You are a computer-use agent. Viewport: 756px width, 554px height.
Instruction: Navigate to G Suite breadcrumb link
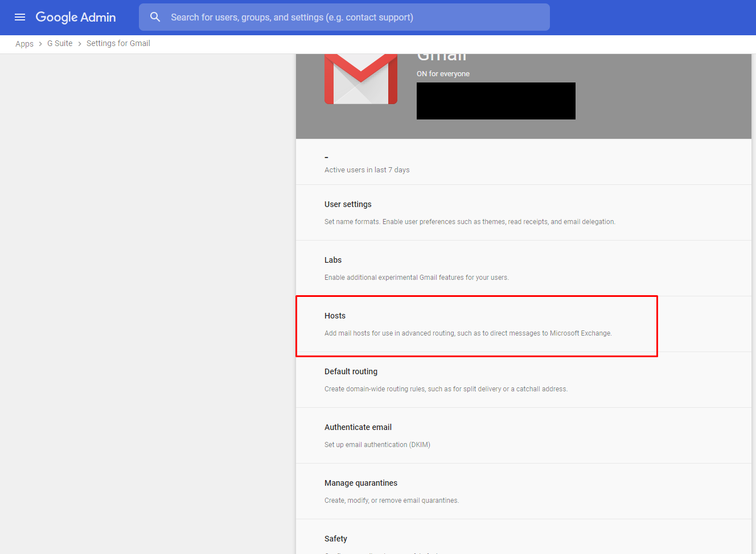60,43
